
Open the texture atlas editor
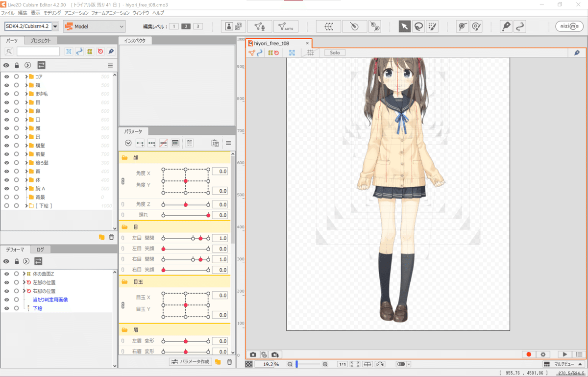click(x=233, y=26)
